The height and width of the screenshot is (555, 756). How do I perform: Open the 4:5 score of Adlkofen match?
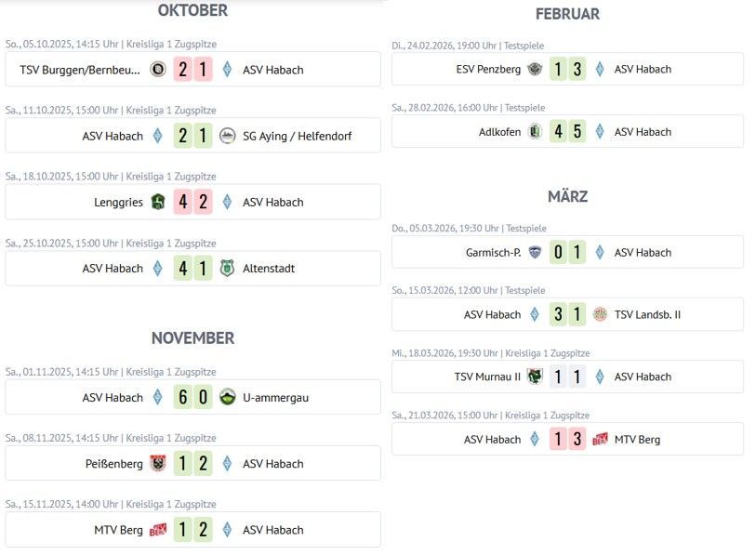pyautogui.click(x=567, y=131)
